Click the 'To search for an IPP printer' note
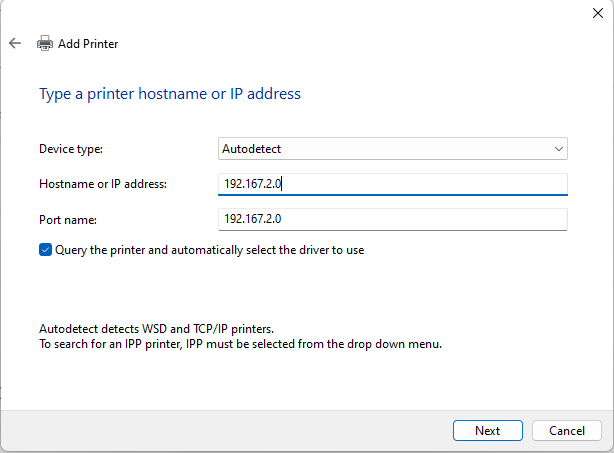The width and height of the screenshot is (614, 453). point(240,343)
